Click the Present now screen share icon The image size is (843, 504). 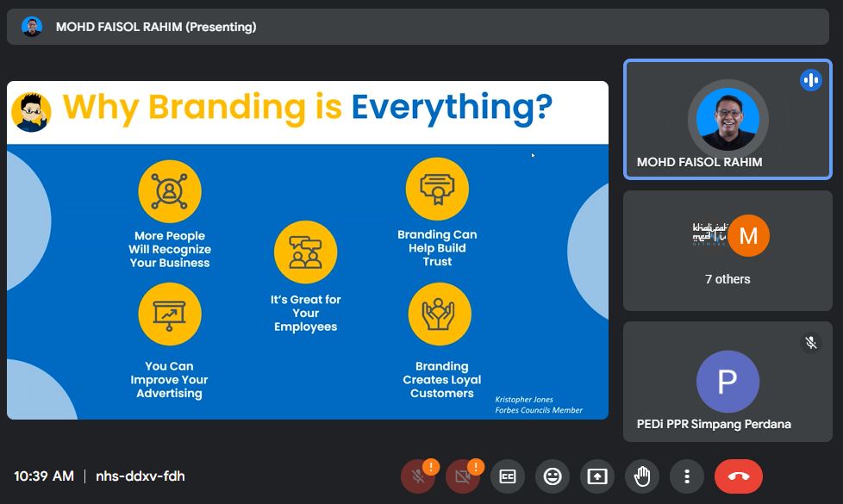point(597,476)
